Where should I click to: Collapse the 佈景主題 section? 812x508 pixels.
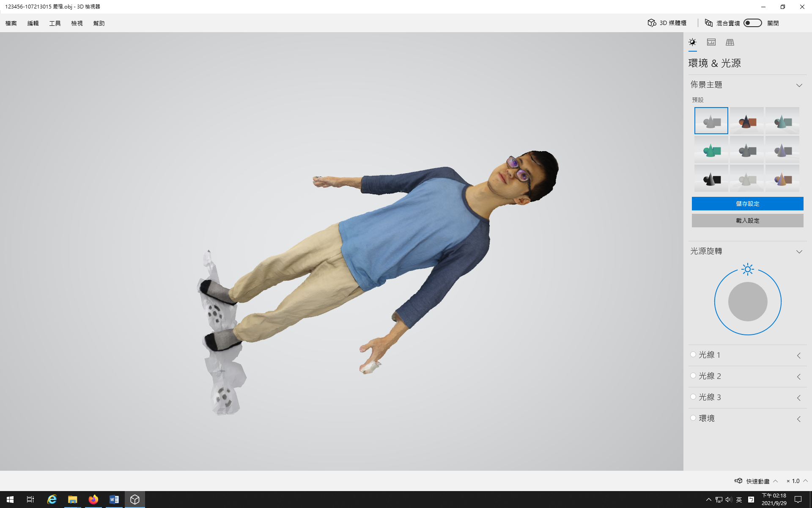799,85
